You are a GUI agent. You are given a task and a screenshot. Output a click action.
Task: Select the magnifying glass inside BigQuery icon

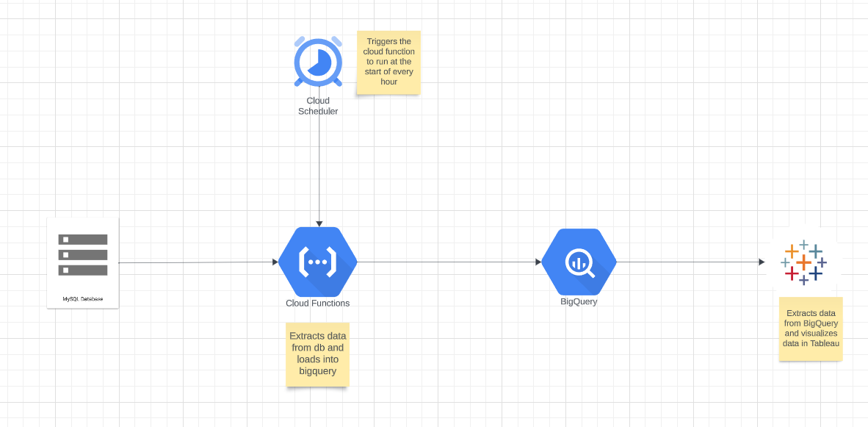point(579,262)
